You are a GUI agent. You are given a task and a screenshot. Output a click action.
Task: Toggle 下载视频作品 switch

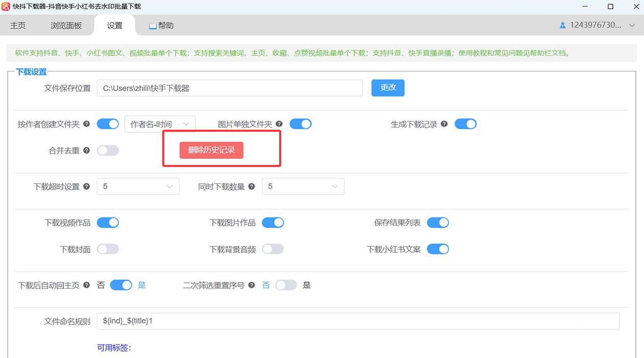[108, 223]
